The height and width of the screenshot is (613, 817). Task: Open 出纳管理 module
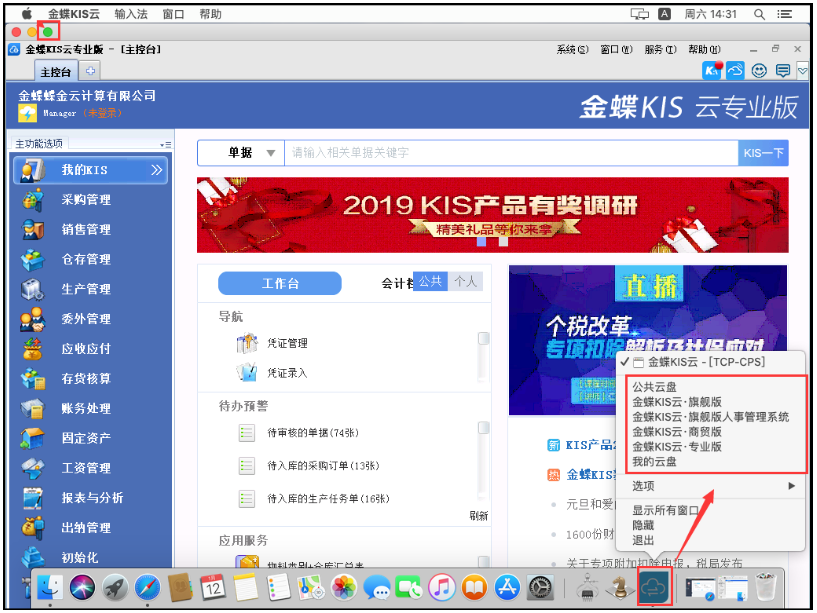[x=86, y=528]
